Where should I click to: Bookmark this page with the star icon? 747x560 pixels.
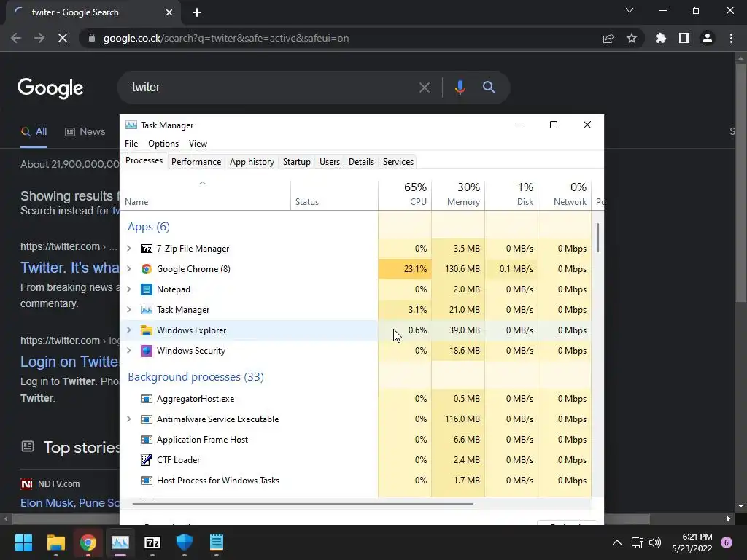(632, 38)
